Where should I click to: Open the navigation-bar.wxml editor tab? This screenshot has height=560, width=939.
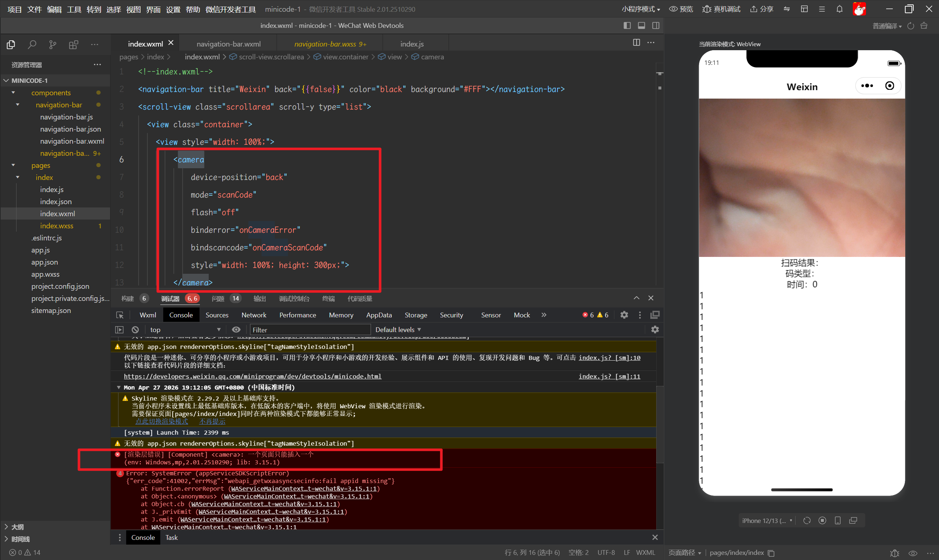click(x=229, y=44)
